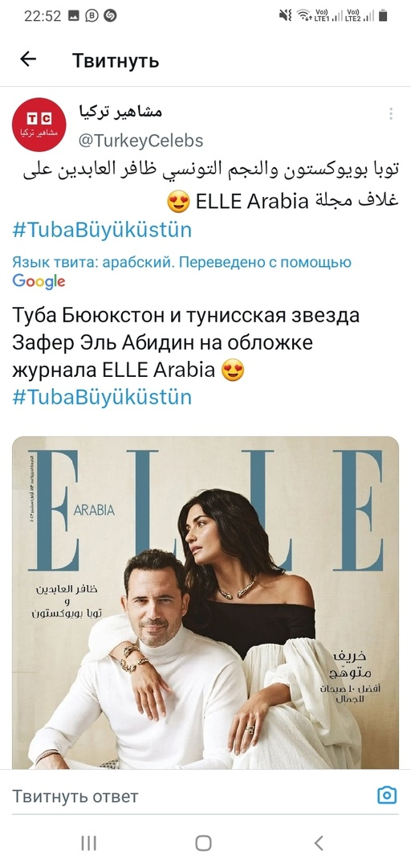Viewport: 411px width, 868px height.
Task: Tap the battery icon in status bar
Action: pyautogui.click(x=384, y=15)
